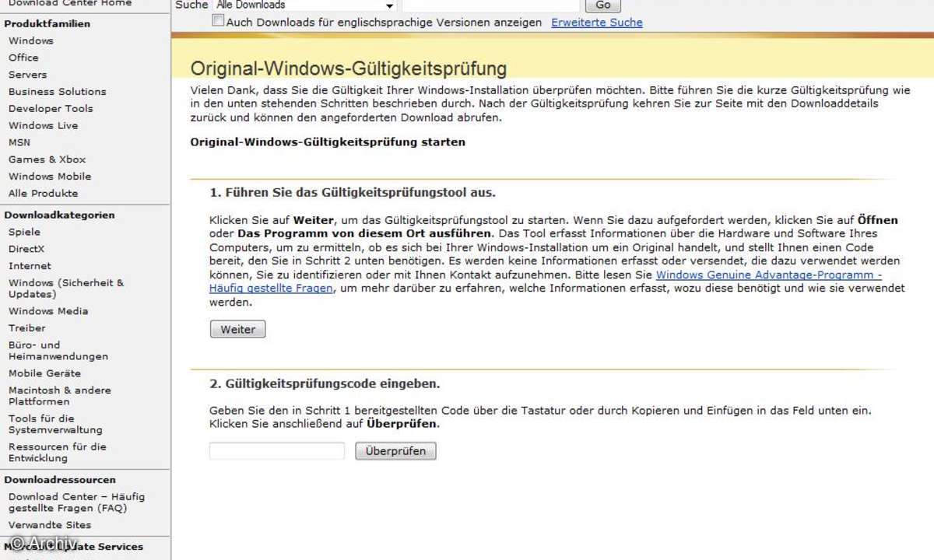The width and height of the screenshot is (934, 560).
Task: Click the Downloadkategorien sidebar heading
Action: (59, 215)
